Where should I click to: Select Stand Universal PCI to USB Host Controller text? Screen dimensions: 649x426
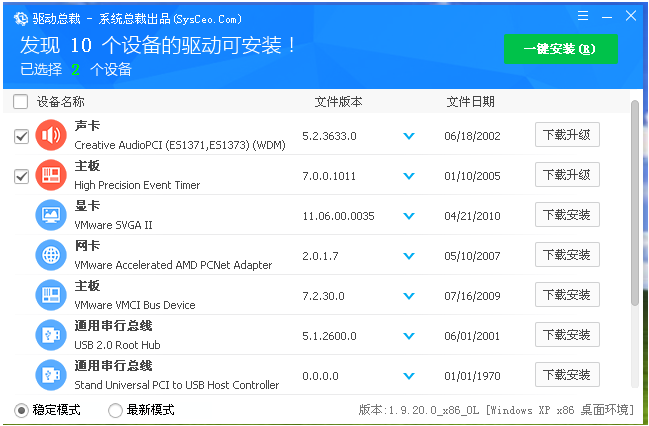pos(177,385)
